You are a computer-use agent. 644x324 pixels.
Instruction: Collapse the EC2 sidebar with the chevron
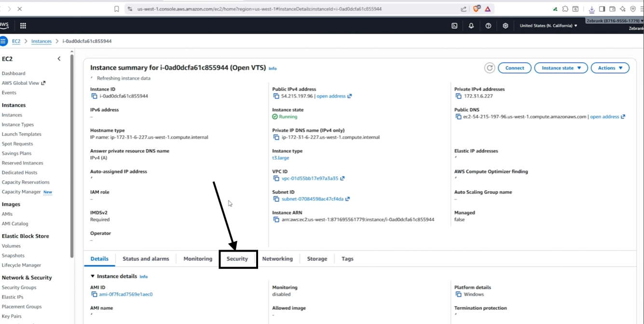point(59,59)
